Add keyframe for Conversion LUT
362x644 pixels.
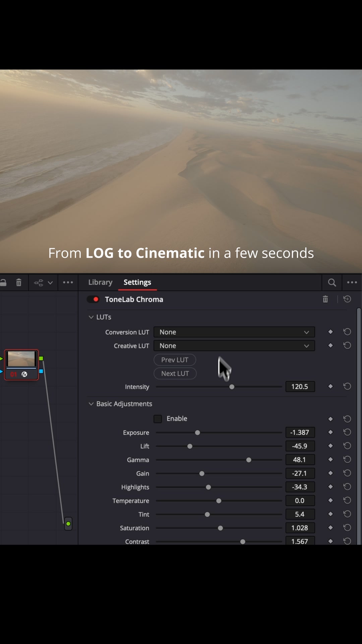pyautogui.click(x=330, y=332)
